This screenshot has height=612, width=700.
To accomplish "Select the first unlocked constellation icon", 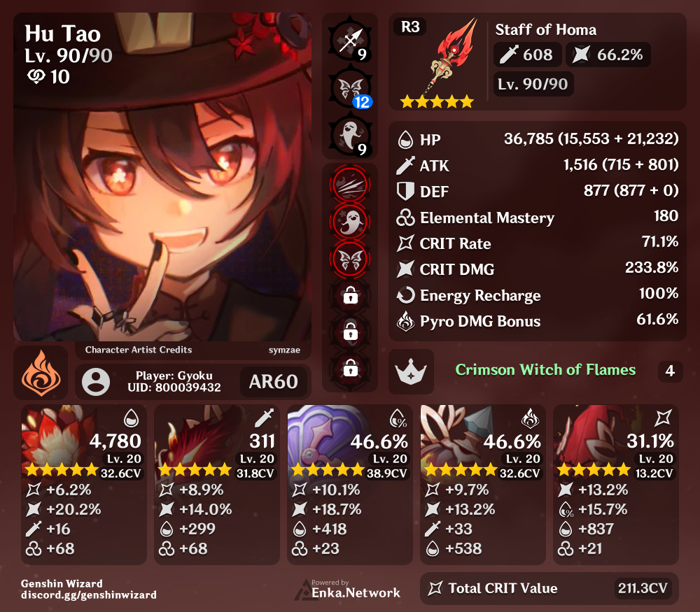I will tap(350, 185).
